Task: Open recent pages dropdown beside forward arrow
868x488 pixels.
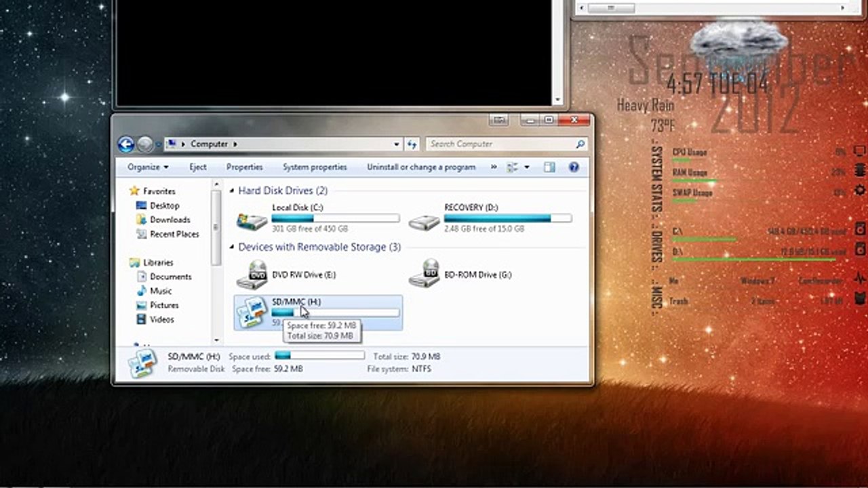Action: (x=158, y=144)
